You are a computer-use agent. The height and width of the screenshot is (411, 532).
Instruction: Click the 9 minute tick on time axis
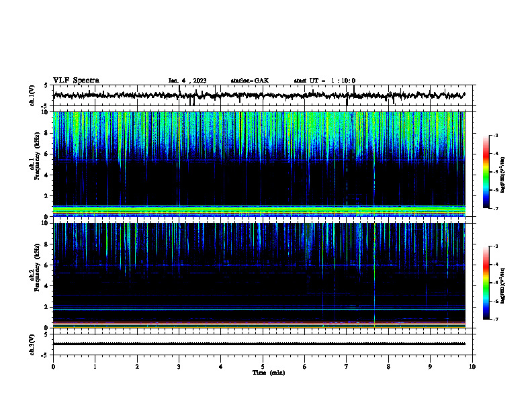pos(430,367)
